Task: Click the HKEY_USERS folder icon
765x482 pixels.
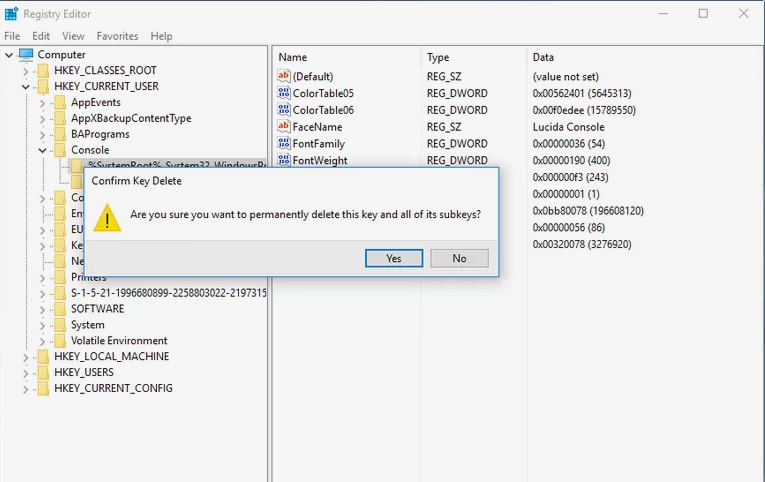Action: click(x=43, y=372)
